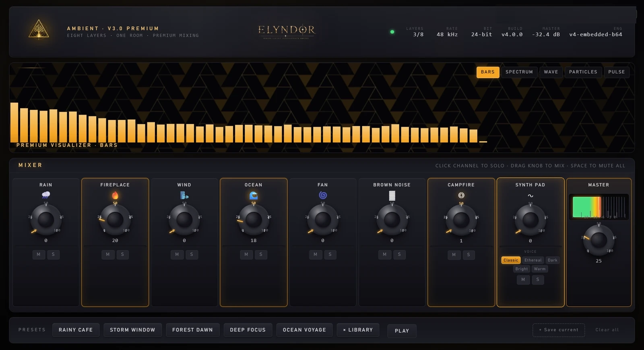Select the Dark synth voice

click(x=553, y=260)
